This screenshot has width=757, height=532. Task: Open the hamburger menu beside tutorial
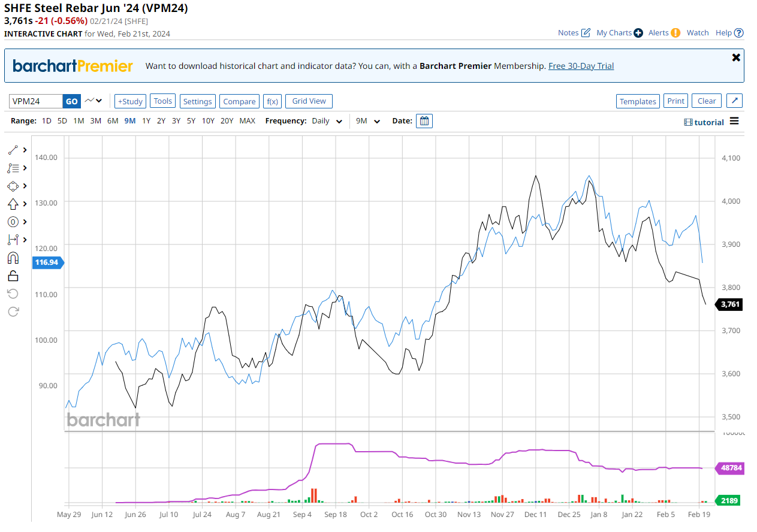coord(734,122)
